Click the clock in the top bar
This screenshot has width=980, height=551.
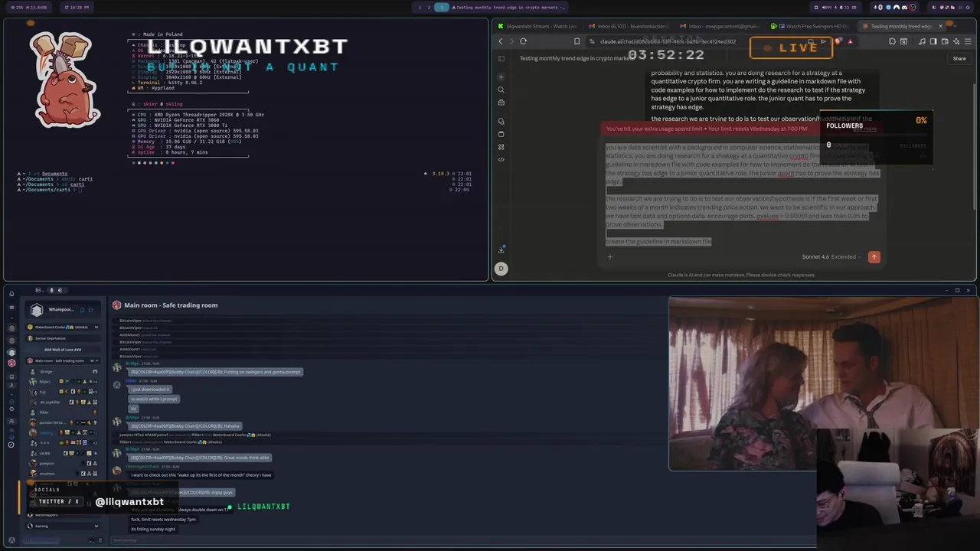79,7
